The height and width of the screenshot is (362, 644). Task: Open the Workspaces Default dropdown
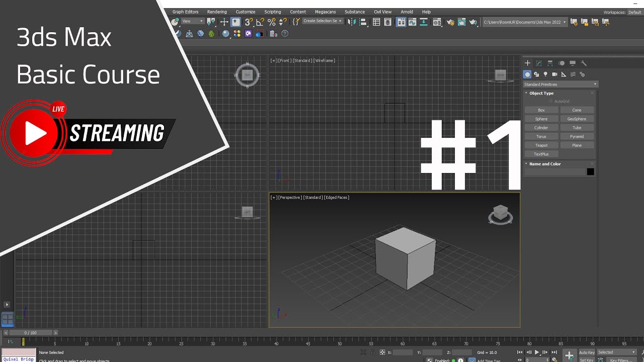(634, 12)
